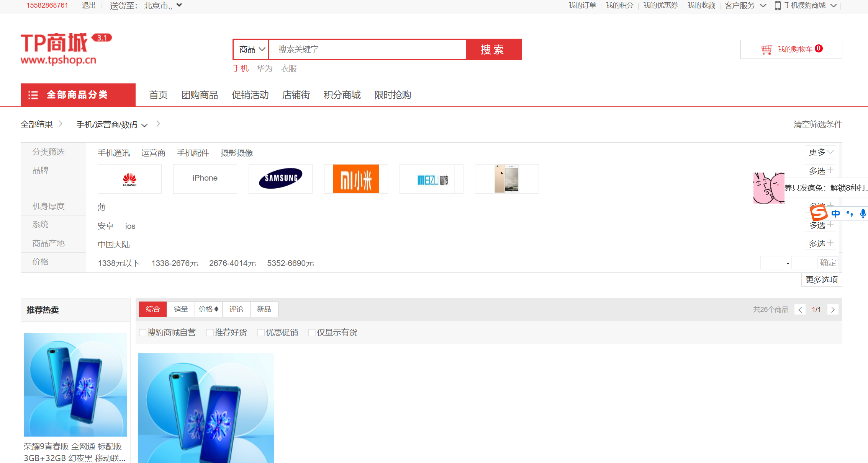868x463 pixels.
Task: Expand 更多 in category filter row
Action: (821, 152)
